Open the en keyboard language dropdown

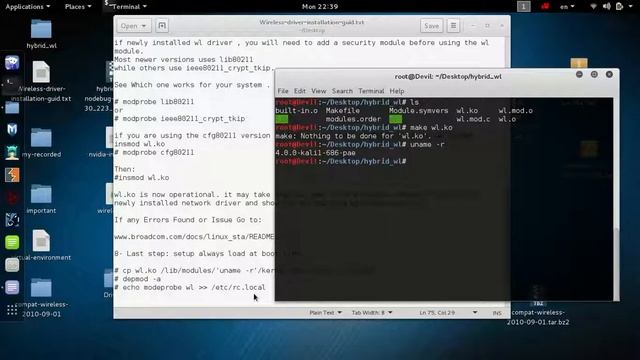tap(567, 7)
